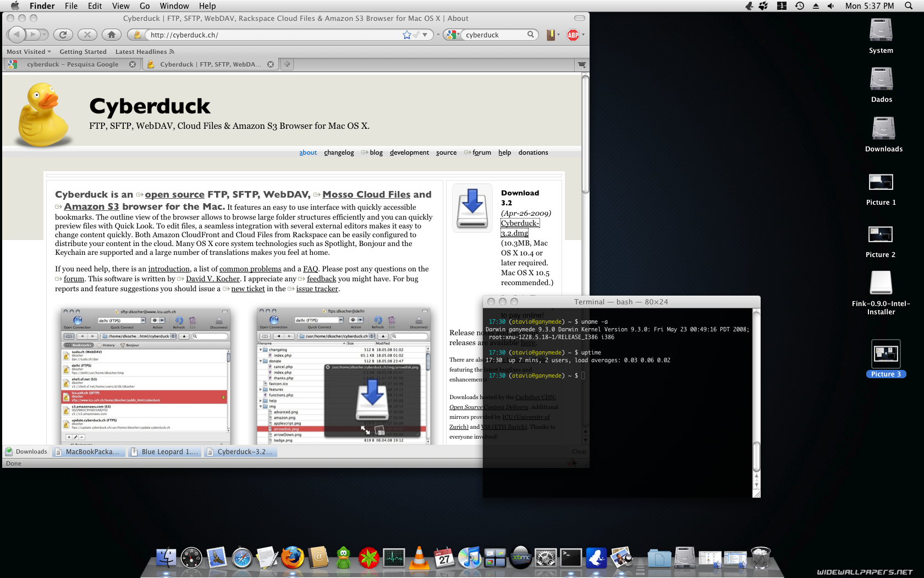The width and height of the screenshot is (924, 578).
Task: Launch Dashboard from the Dock
Action: click(x=191, y=558)
